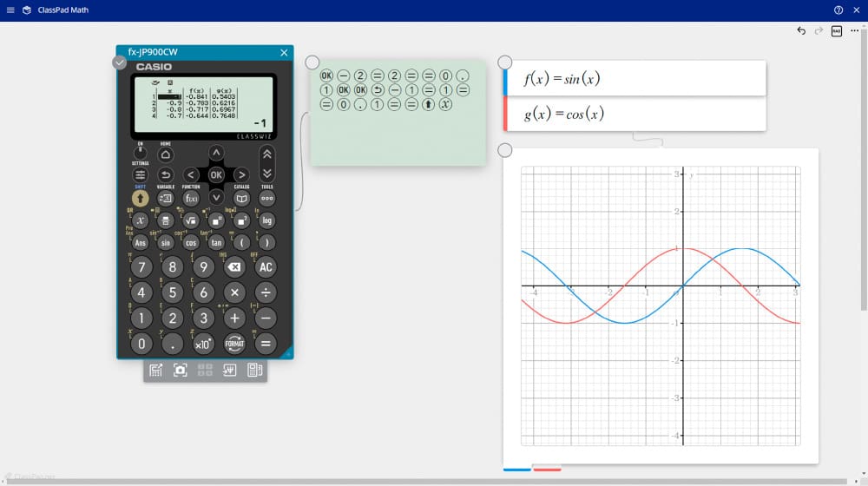868x486 pixels.
Task: Click the f(x) = sin(x) expression
Action: pos(562,79)
